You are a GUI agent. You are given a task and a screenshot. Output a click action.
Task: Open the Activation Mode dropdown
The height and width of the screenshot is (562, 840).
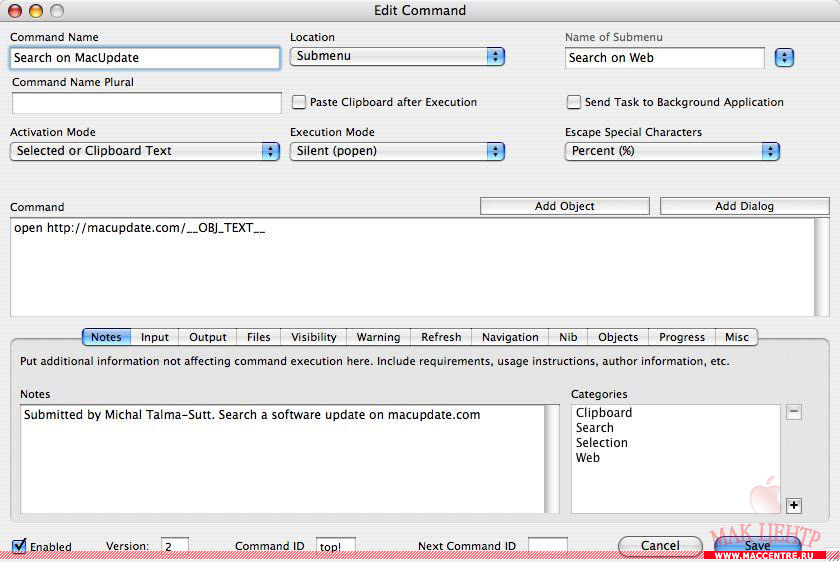point(145,151)
